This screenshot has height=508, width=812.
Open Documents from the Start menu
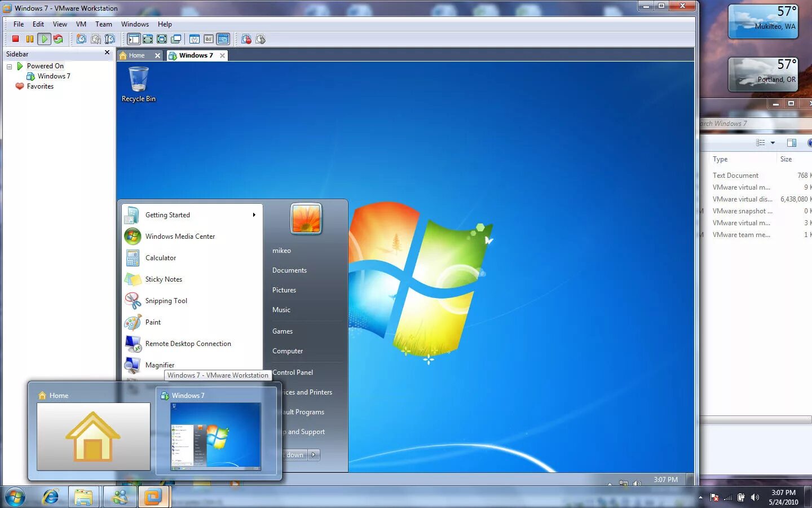tap(289, 270)
